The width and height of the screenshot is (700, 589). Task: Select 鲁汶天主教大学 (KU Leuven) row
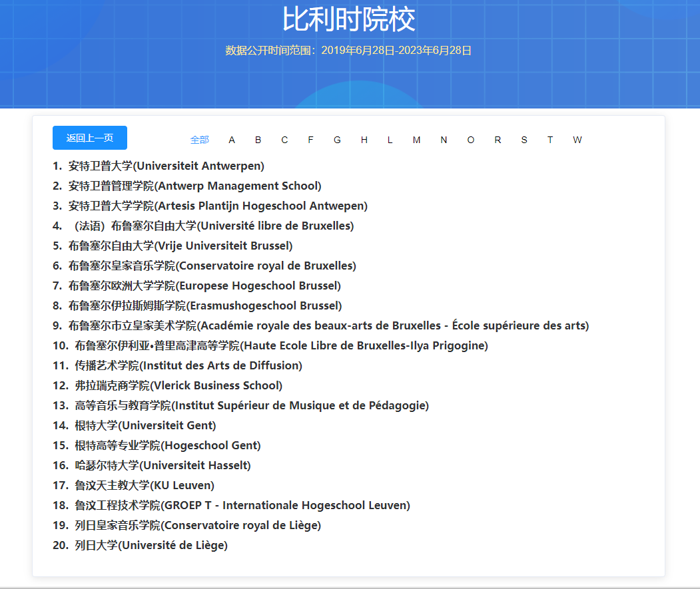point(133,485)
